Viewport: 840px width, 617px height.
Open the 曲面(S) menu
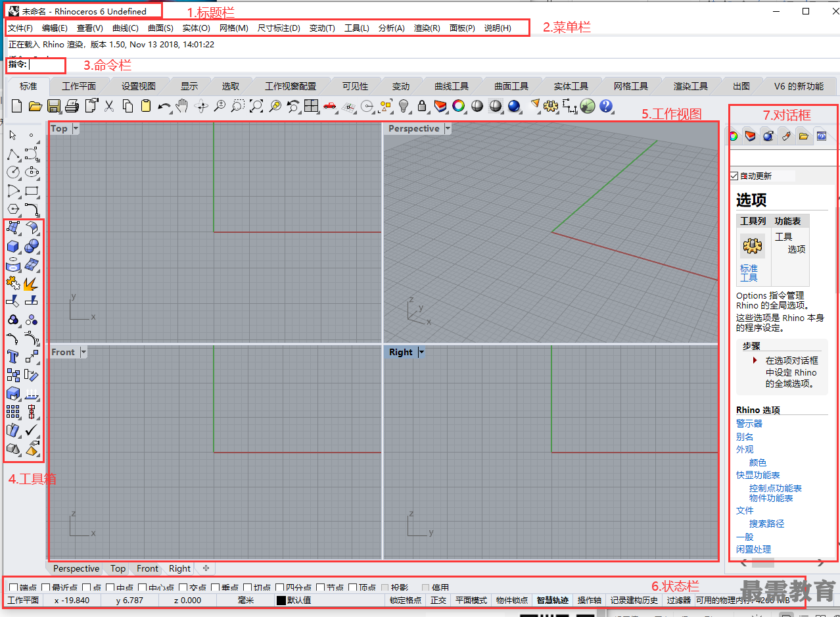click(160, 28)
